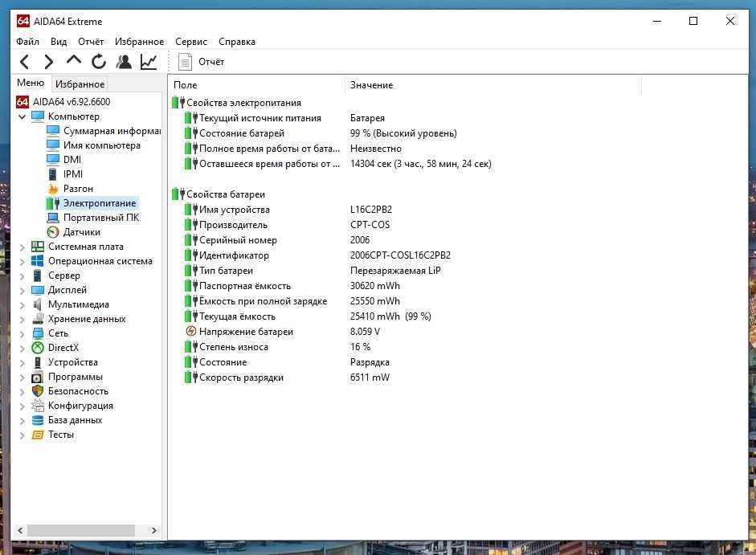This screenshot has height=555, width=756.
Task: Click the sidebar scroll right arrow
Action: coord(153,530)
